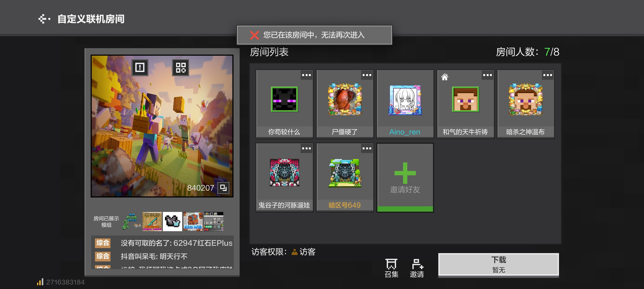This screenshot has height=289, width=644.
Task: Open the three-dot menu for 你苟较什么
Action: [306, 75]
